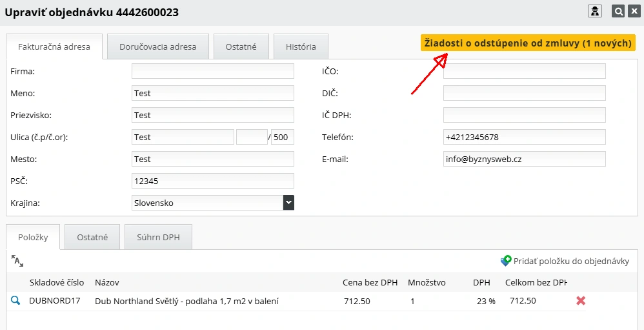Click the green plus add-item icon
Screen dimensions: 644x330
506,261
